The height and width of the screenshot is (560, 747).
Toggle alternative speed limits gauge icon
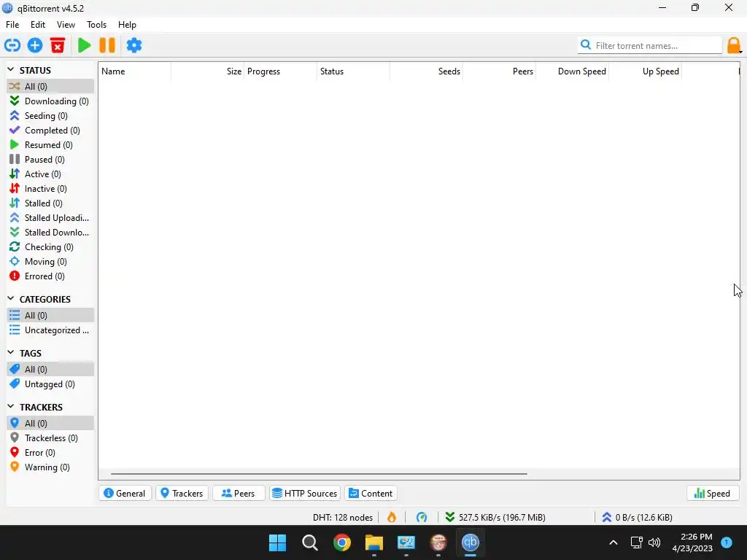pos(422,517)
